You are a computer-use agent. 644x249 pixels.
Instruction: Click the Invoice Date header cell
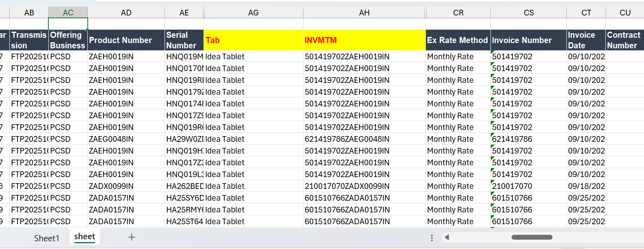585,40
